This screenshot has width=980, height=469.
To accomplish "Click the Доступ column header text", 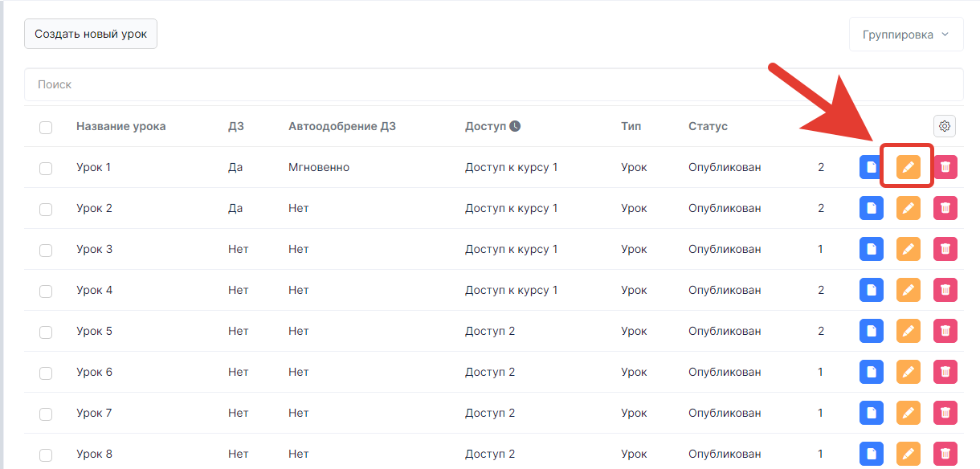I will pos(485,126).
